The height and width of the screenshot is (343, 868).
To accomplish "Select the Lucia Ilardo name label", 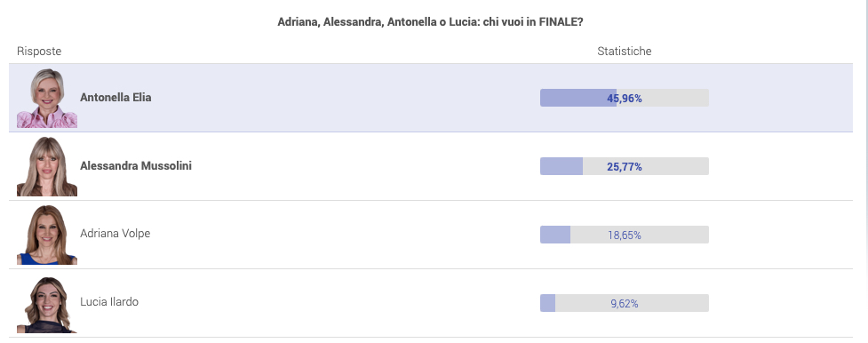I will 109,302.
